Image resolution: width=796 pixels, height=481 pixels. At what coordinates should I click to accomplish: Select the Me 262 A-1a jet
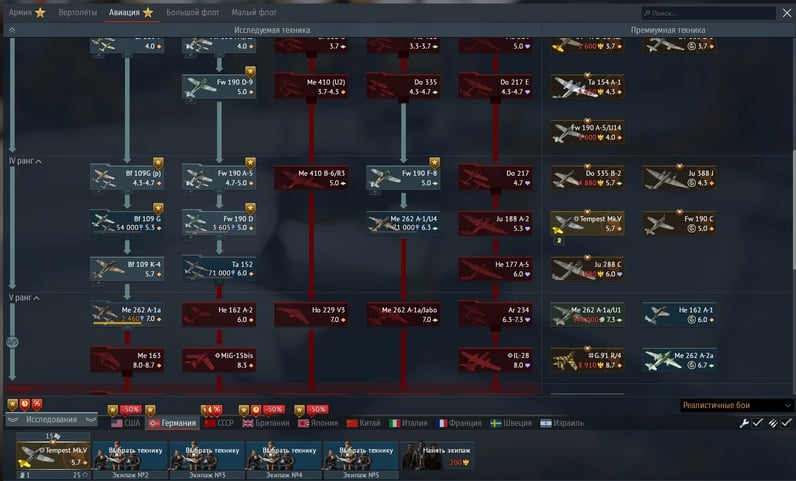(127, 314)
